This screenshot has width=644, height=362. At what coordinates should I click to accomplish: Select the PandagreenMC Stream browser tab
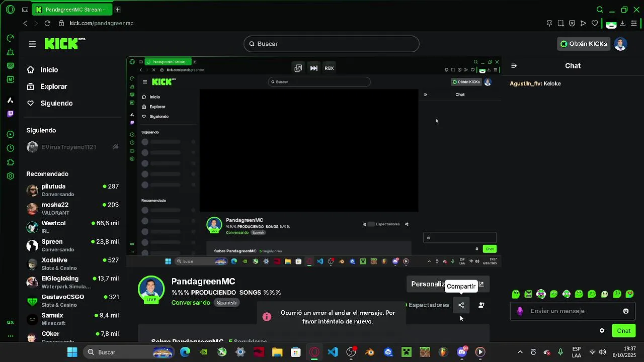(x=71, y=10)
